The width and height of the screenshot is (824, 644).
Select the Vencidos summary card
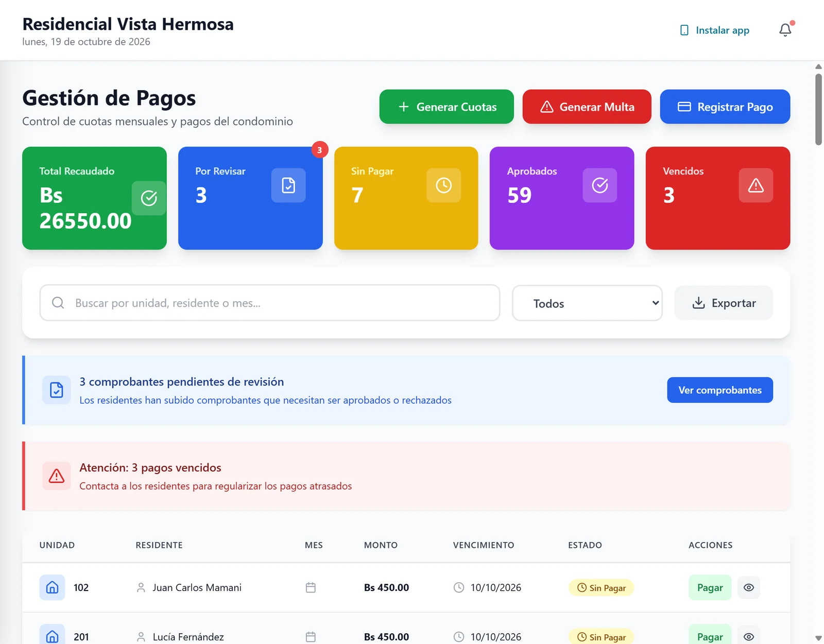(718, 198)
